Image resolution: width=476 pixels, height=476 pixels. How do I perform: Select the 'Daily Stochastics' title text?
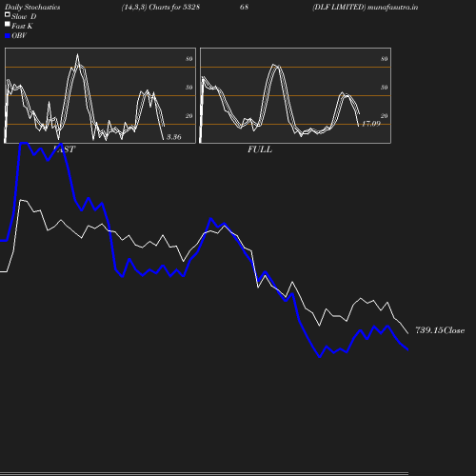[x=32, y=7]
